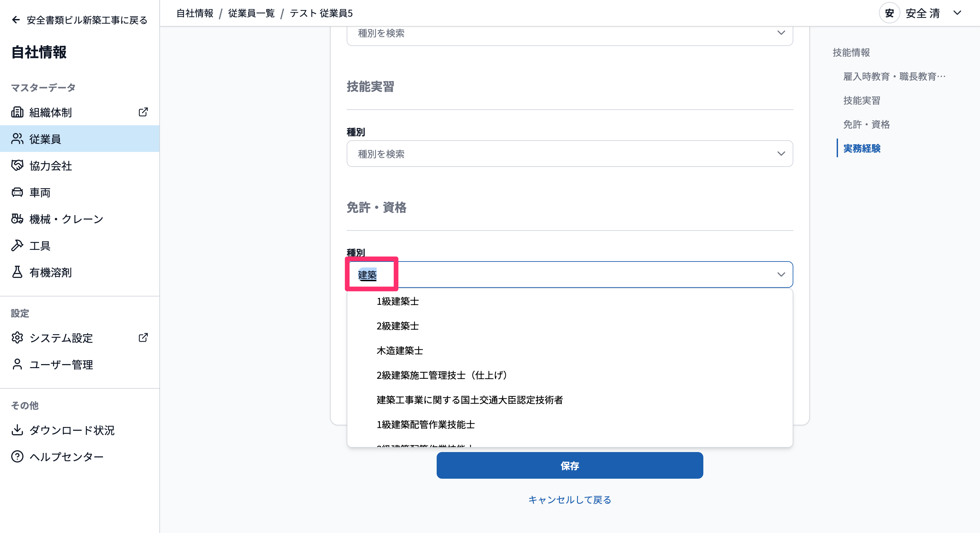The width and height of the screenshot is (980, 533).
Task: Click the ダウンロード状況 download icon
Action: tap(17, 430)
